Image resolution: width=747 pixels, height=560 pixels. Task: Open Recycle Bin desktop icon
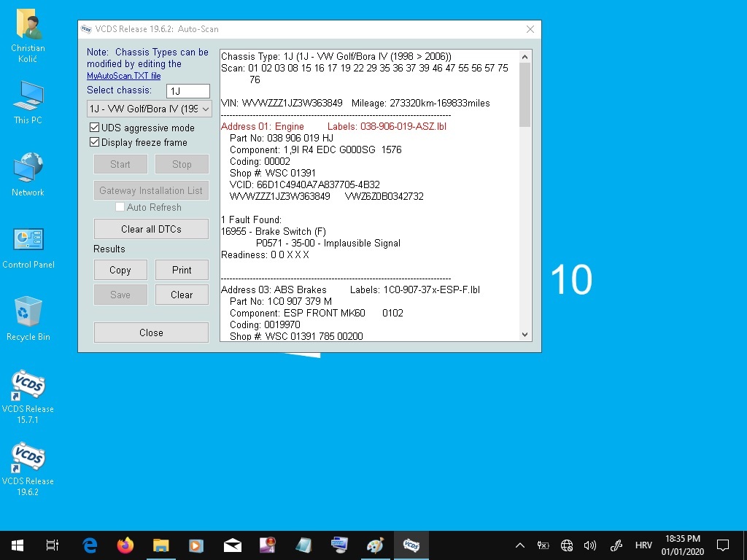click(x=28, y=319)
